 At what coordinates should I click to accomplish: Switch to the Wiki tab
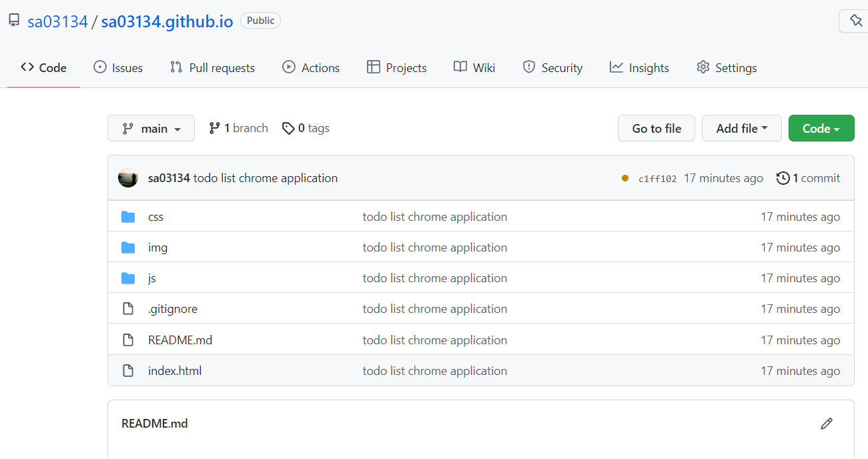(474, 67)
